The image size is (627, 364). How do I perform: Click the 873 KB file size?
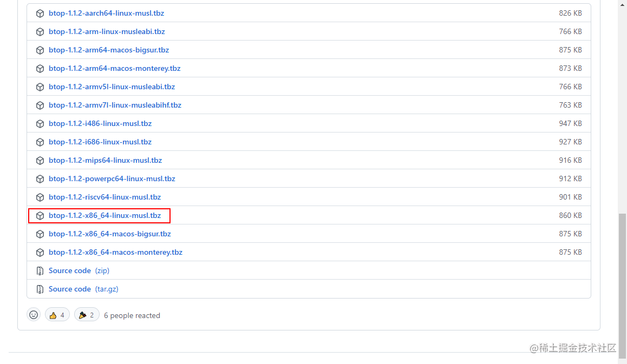tap(570, 68)
